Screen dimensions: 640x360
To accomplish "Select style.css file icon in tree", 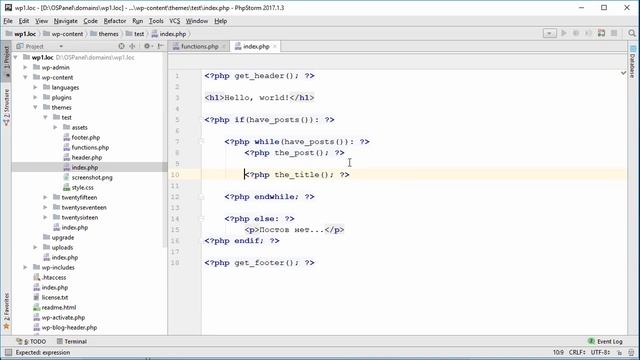I will pyautogui.click(x=67, y=187).
